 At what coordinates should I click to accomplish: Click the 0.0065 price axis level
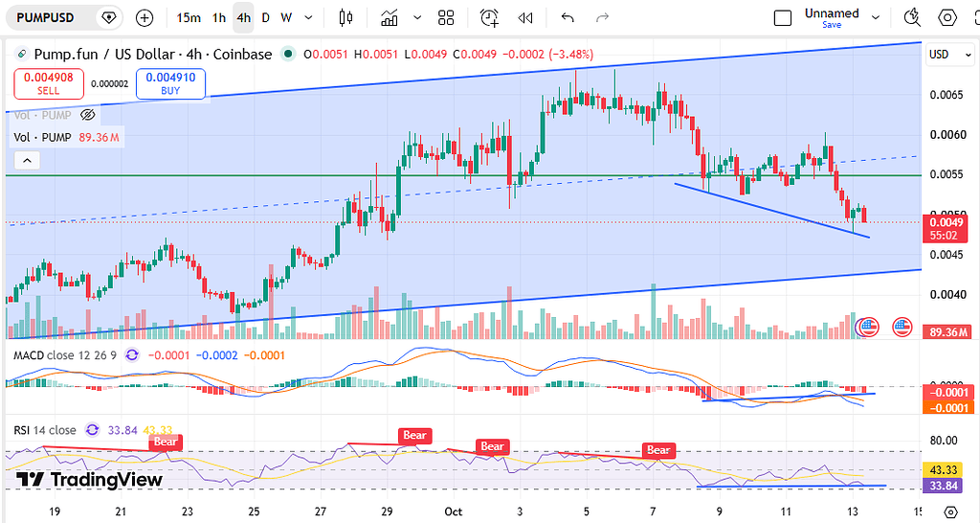(x=947, y=95)
